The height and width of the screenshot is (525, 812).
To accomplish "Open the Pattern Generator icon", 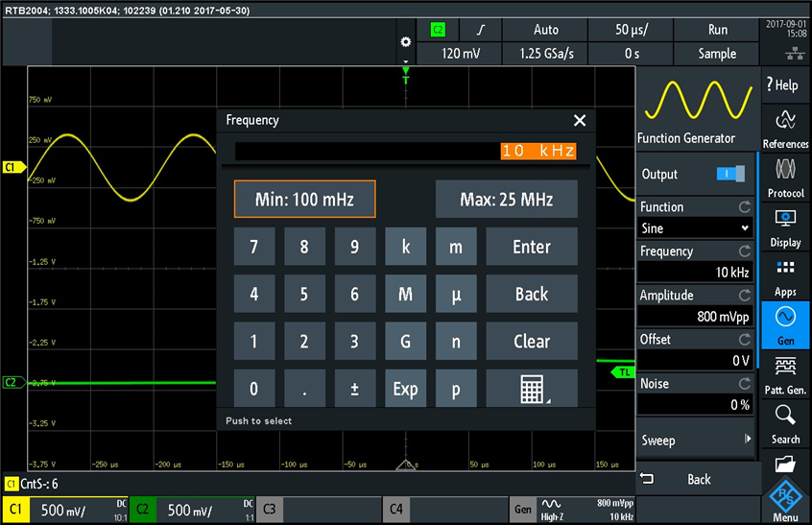I will [785, 374].
